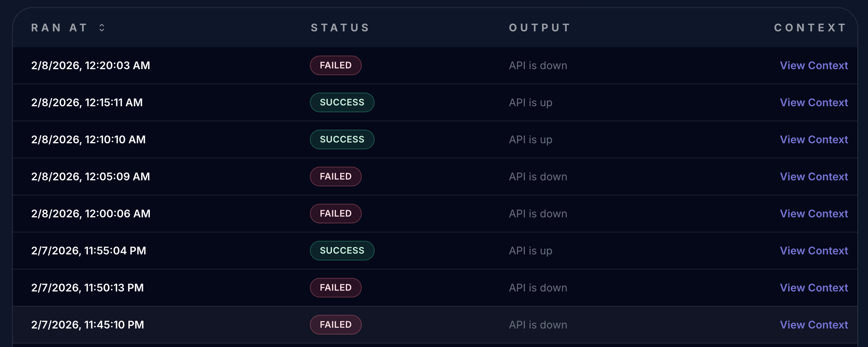This screenshot has width=868, height=347.
Task: Click the SUCCESS badge for 12:10:10 AM
Action: pyautogui.click(x=342, y=139)
